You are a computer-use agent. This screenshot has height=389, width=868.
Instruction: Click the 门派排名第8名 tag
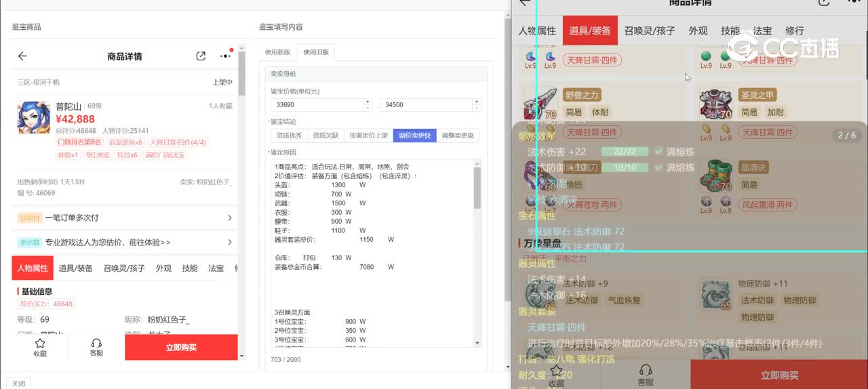coord(80,142)
